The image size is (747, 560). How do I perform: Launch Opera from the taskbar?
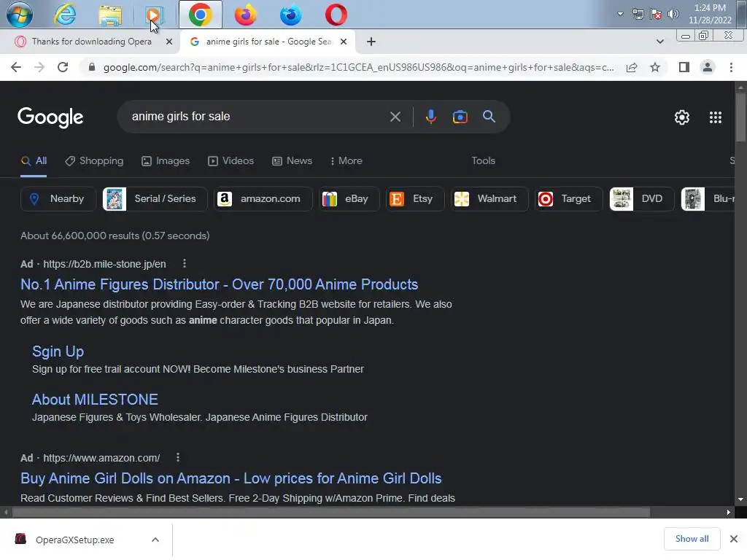(x=336, y=15)
